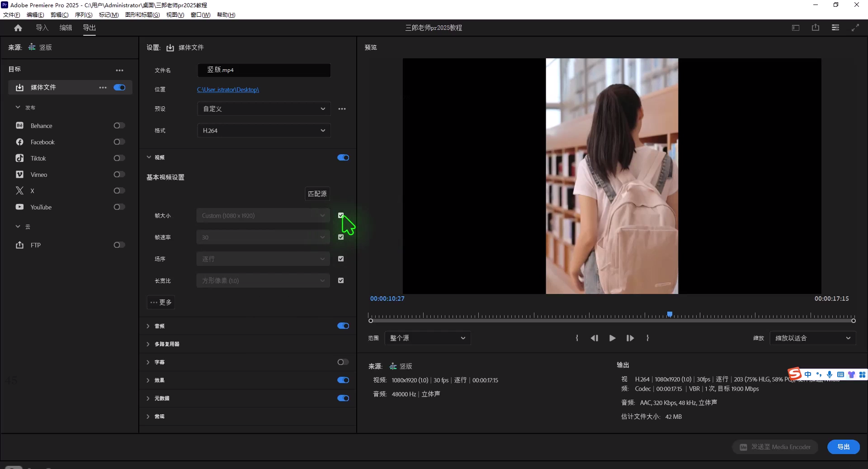The width and height of the screenshot is (868, 469).
Task: Click the preview timeline playhead marker
Action: coord(670,314)
